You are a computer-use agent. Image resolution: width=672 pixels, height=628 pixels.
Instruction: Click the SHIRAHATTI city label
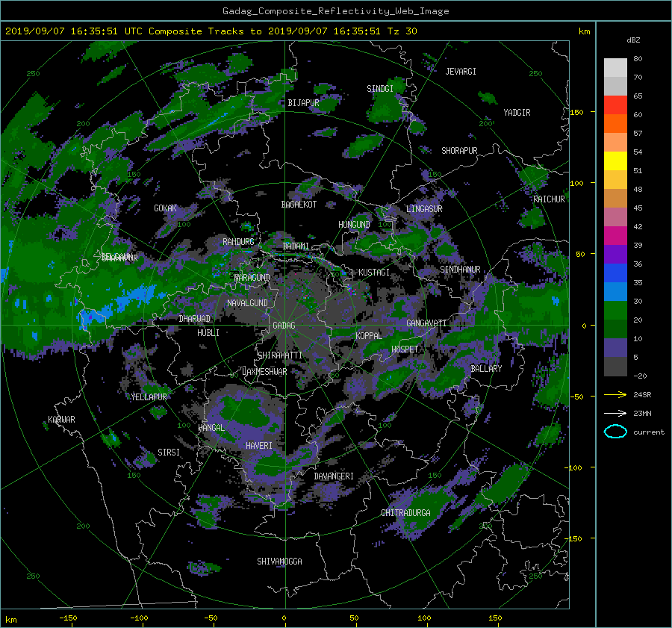click(x=280, y=355)
